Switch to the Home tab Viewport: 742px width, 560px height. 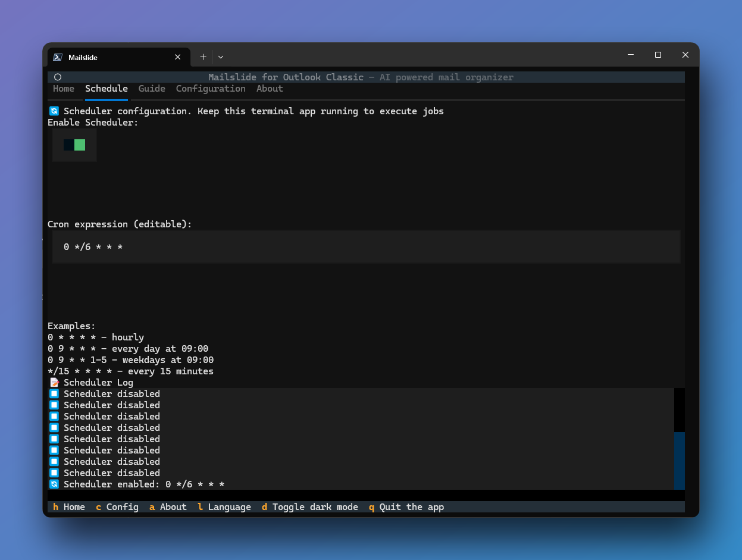(64, 89)
